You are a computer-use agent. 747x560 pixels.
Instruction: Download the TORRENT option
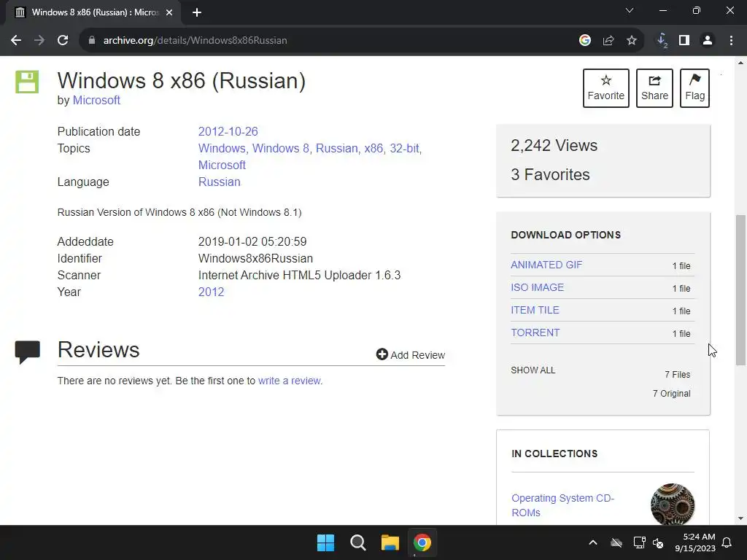pyautogui.click(x=535, y=332)
